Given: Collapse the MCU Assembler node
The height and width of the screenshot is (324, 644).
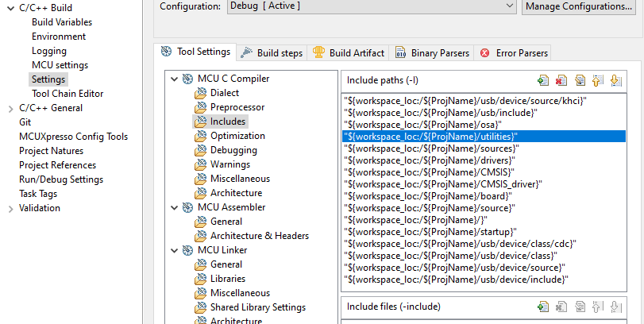Looking at the screenshot, I should (174, 207).
